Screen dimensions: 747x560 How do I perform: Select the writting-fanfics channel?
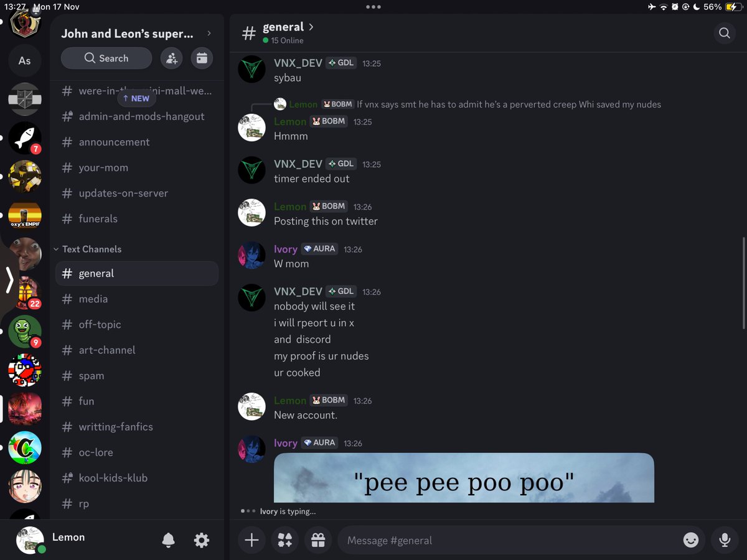click(x=137, y=427)
